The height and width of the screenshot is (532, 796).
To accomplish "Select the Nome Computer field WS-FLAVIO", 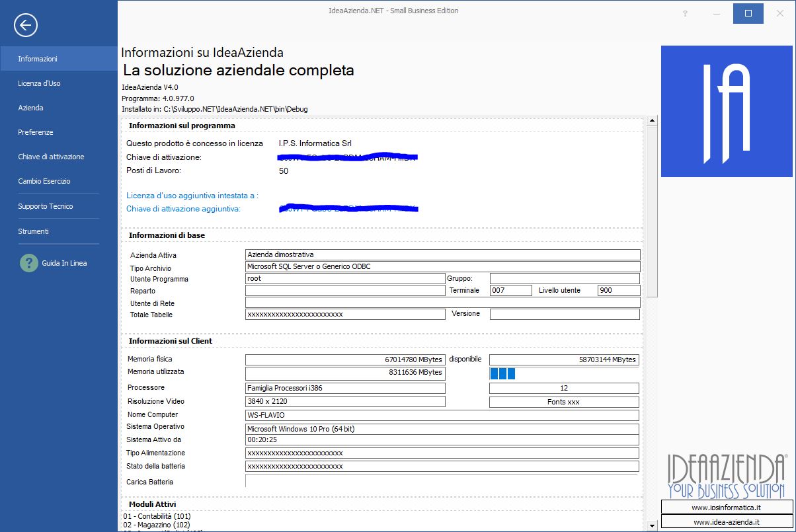I will pyautogui.click(x=442, y=415).
